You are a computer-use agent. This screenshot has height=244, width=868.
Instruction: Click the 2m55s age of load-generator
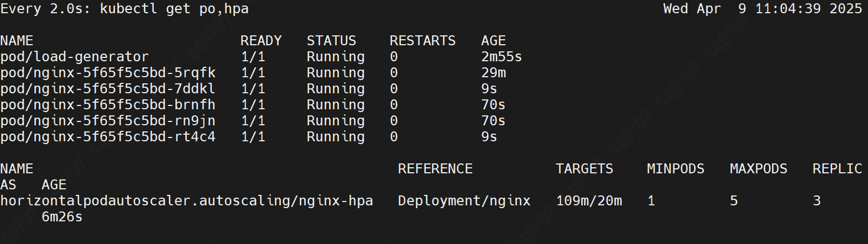(501, 57)
